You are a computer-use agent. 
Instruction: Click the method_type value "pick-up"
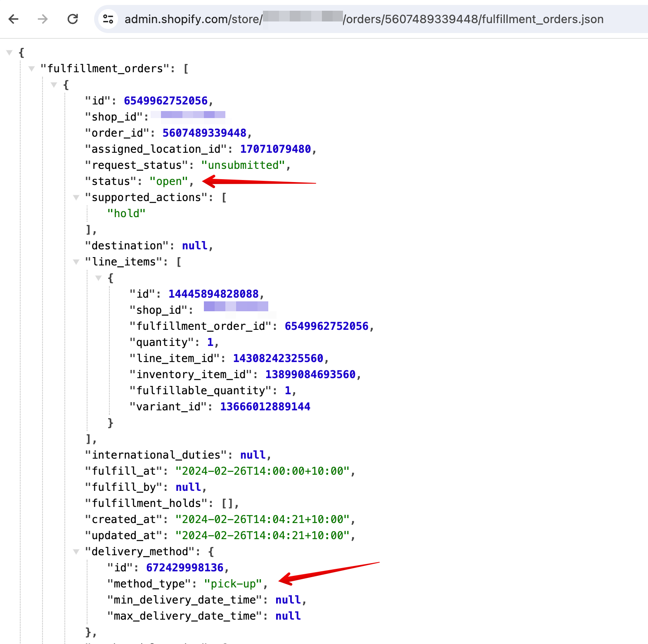[x=233, y=584]
